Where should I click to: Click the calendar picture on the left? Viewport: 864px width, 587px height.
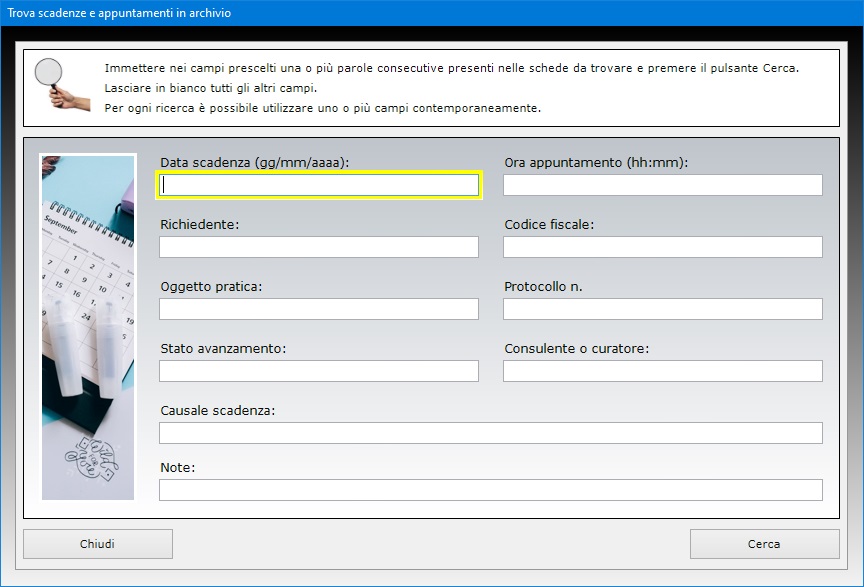[x=88, y=326]
